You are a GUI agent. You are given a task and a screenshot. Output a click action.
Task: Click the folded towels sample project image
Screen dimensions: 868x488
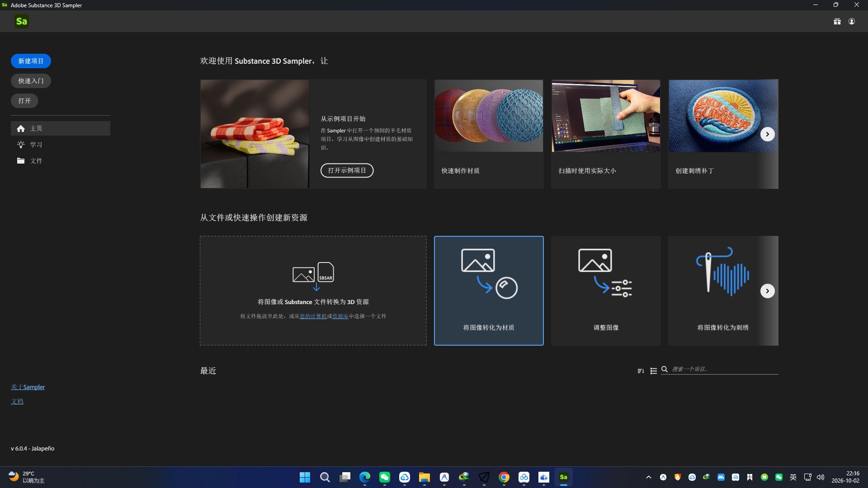pyautogui.click(x=255, y=134)
